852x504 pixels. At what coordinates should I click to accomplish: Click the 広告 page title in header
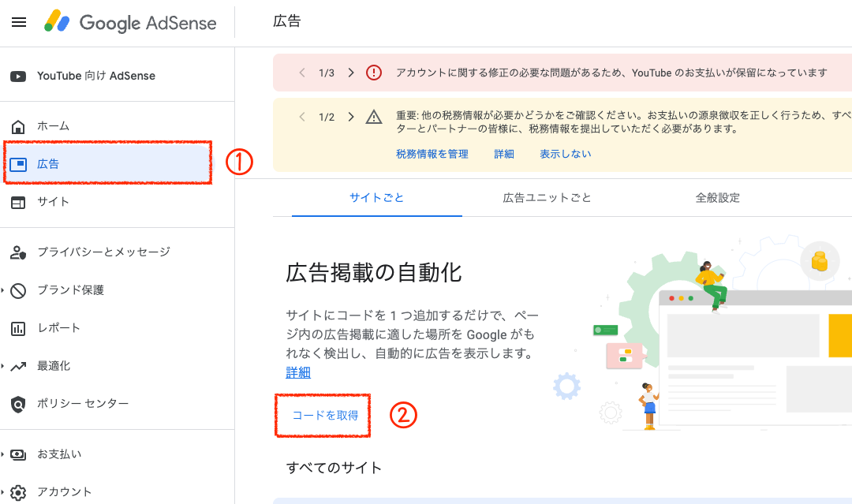coord(287,21)
